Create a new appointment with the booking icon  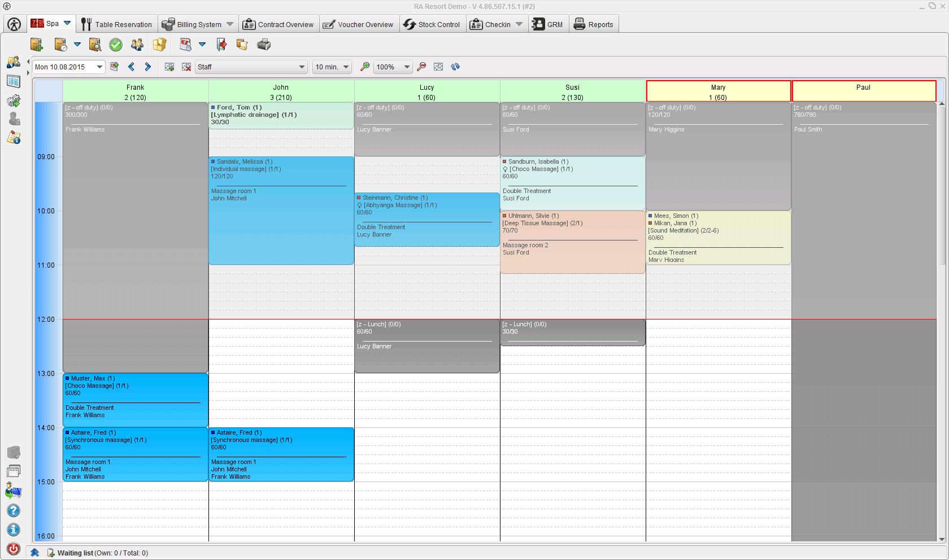36,45
